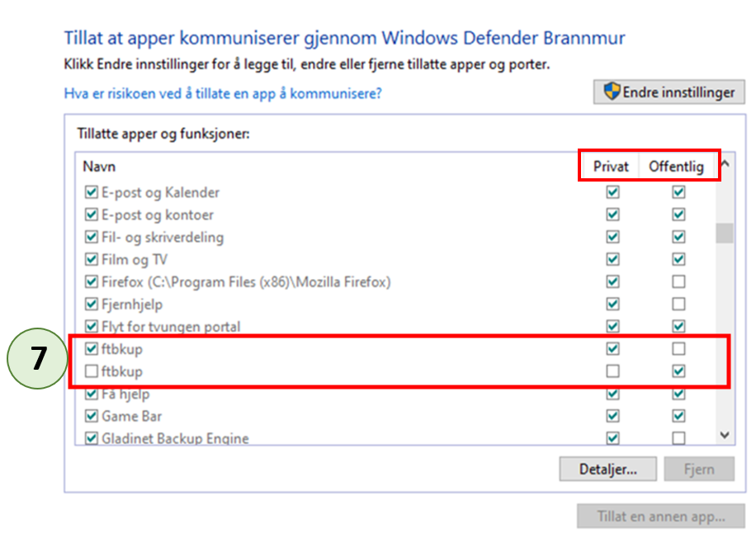
Task: Toggle Privat checkbox for Film og TV
Action: coord(612,260)
